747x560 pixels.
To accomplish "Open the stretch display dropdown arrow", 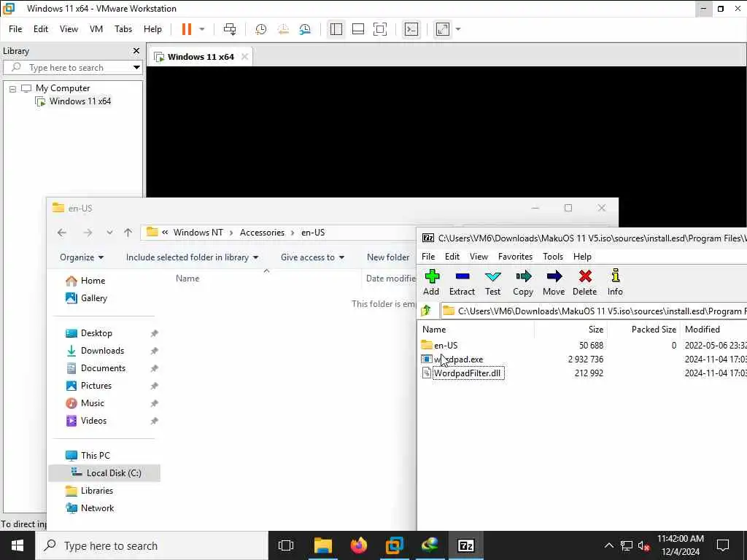I will click(458, 29).
